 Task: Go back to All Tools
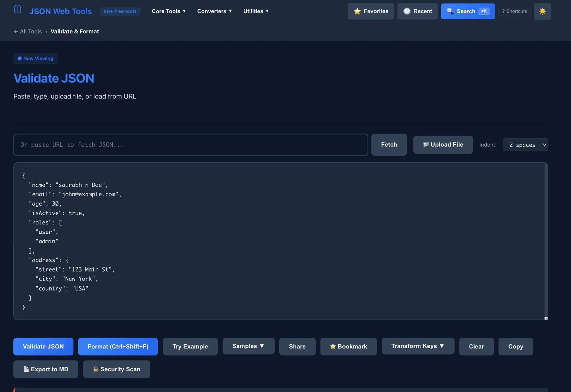coord(28,32)
